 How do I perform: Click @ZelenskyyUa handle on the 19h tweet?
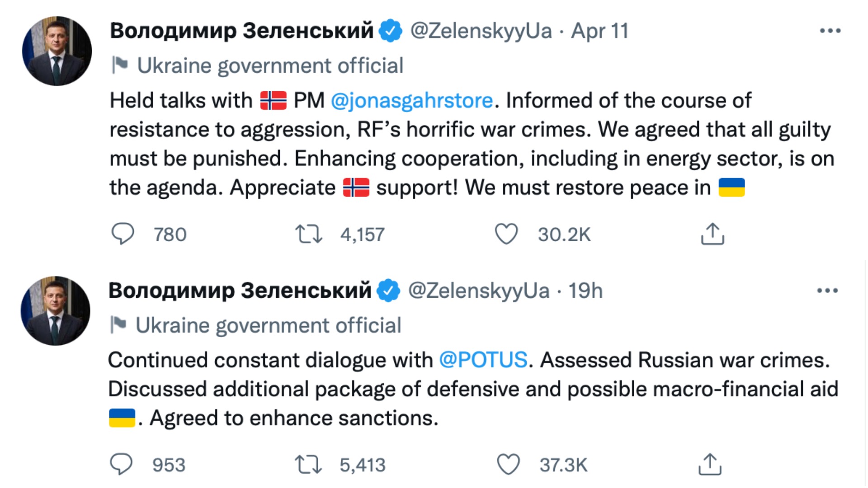coord(479,291)
